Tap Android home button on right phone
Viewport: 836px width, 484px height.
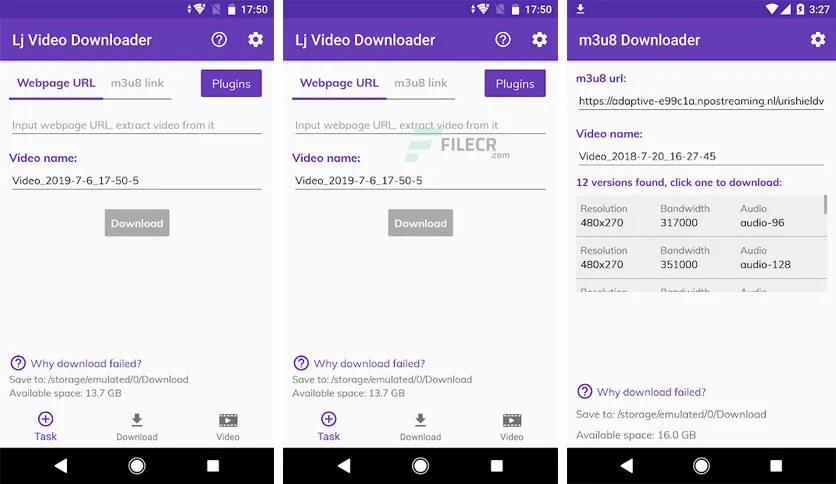(701, 466)
